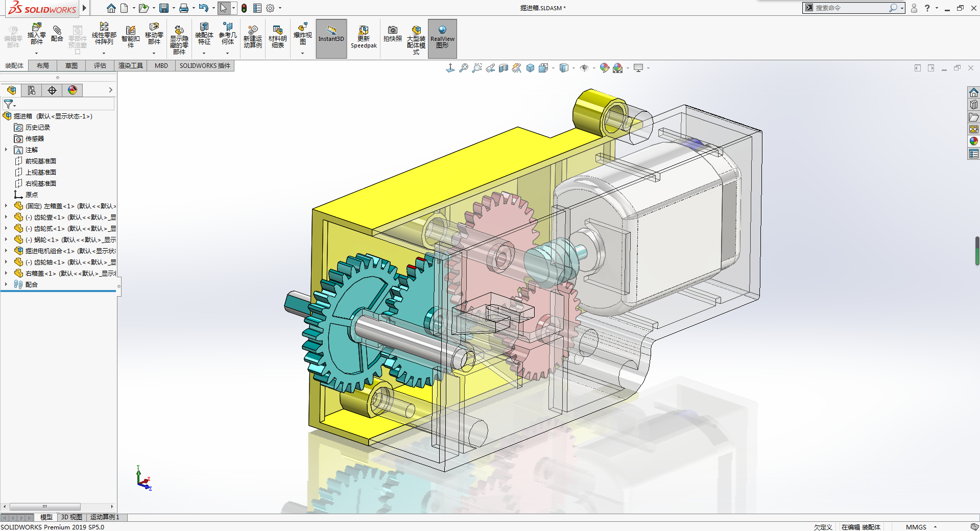Screen dimensions: 980x531
Task: Click the filter funnel in the feature tree
Action: coord(9,104)
